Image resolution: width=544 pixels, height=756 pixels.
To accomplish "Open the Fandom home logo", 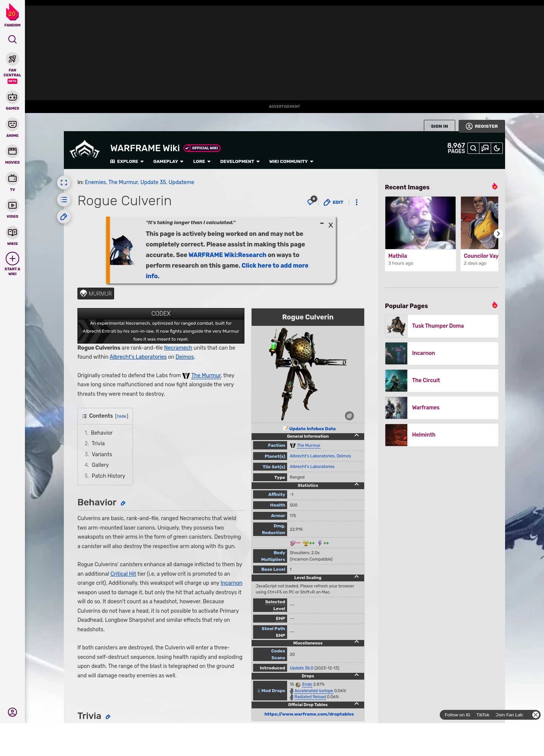I will tap(12, 15).
